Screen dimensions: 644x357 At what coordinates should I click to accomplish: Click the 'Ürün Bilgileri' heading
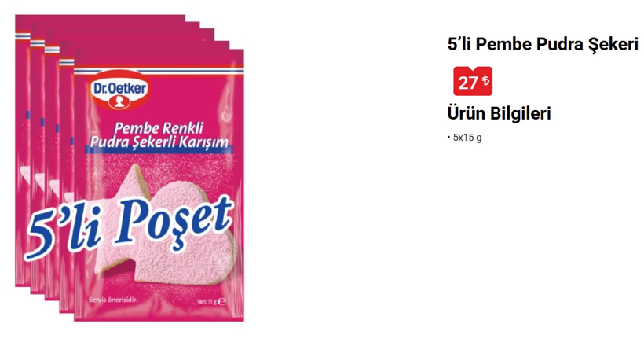[499, 113]
